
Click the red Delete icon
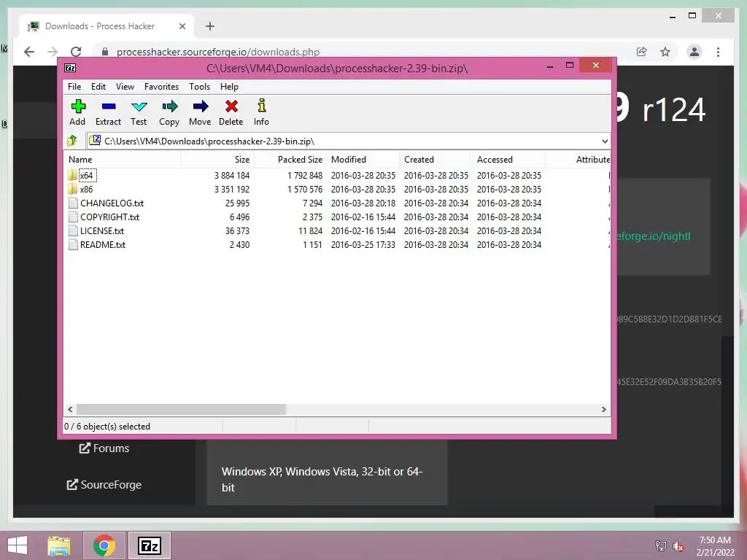pyautogui.click(x=231, y=106)
